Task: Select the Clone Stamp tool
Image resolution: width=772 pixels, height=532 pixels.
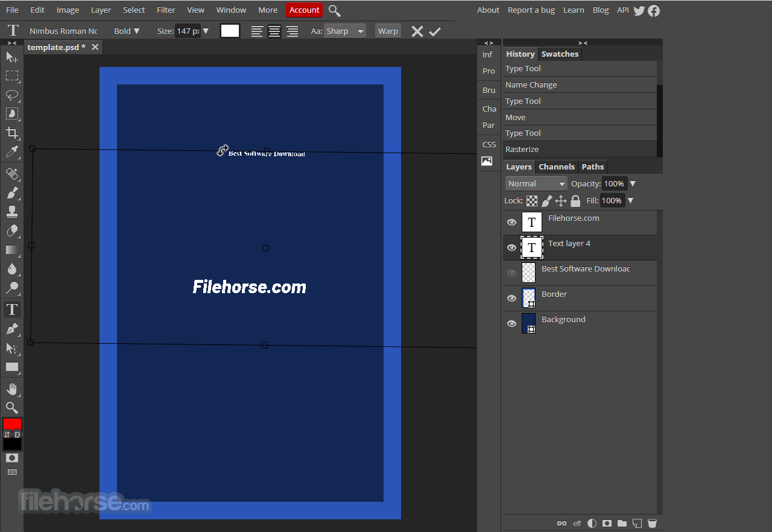Action: [x=12, y=212]
